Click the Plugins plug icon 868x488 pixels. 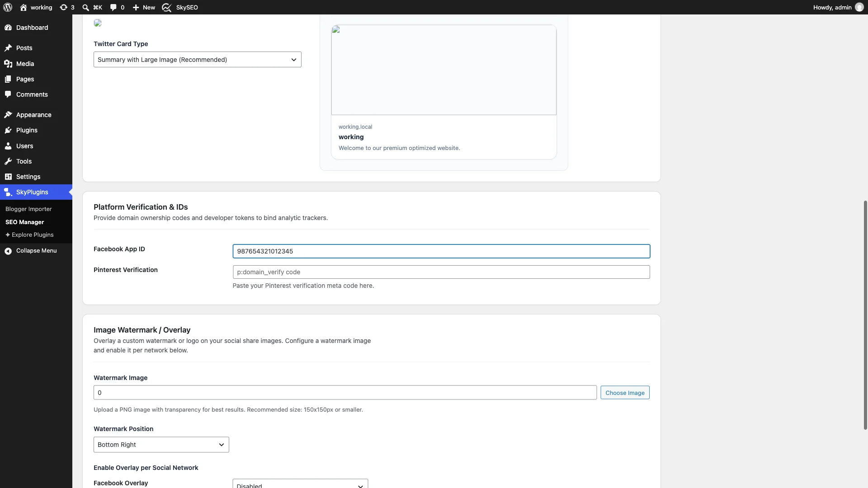(x=8, y=130)
